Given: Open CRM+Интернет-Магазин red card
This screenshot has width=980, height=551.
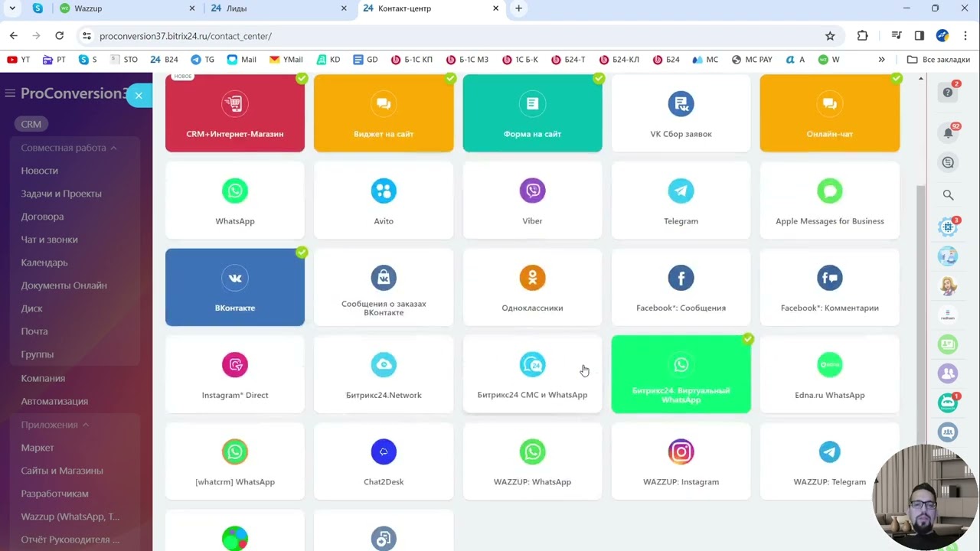Looking at the screenshot, I should [235, 113].
